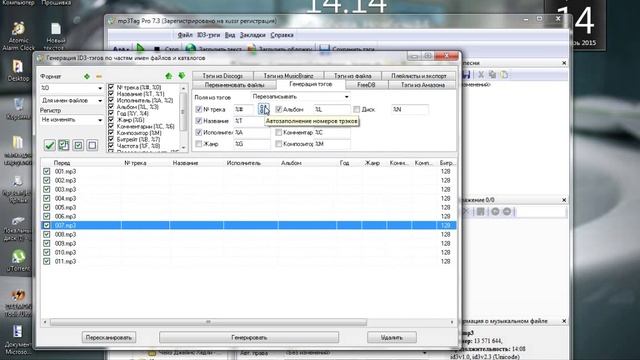This screenshot has width=640, height=360.
Task: Toggle Исполнитель checkbox in tag fields
Action: (199, 132)
